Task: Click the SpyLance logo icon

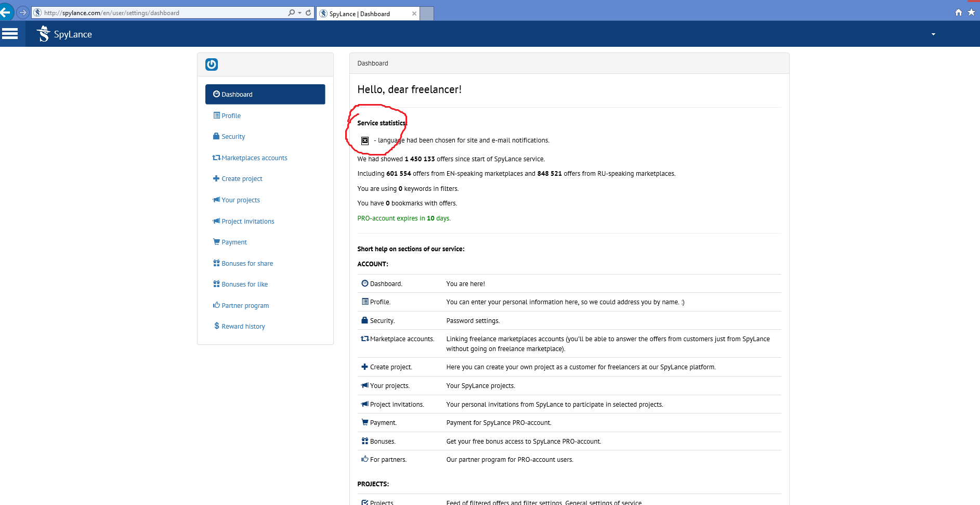Action: tap(44, 34)
